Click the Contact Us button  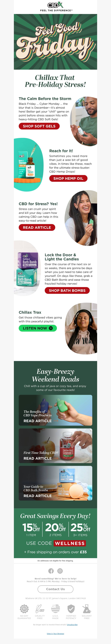(x=56, y=589)
